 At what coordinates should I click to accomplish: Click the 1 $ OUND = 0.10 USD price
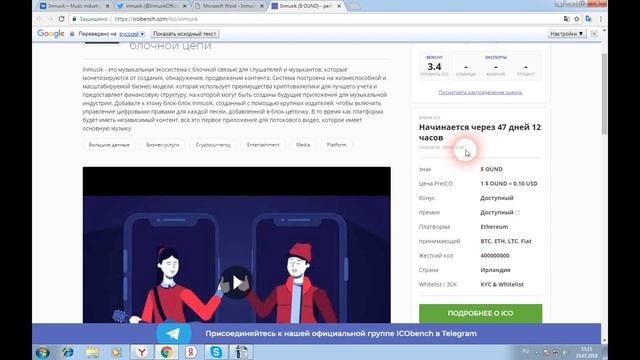[x=509, y=184]
